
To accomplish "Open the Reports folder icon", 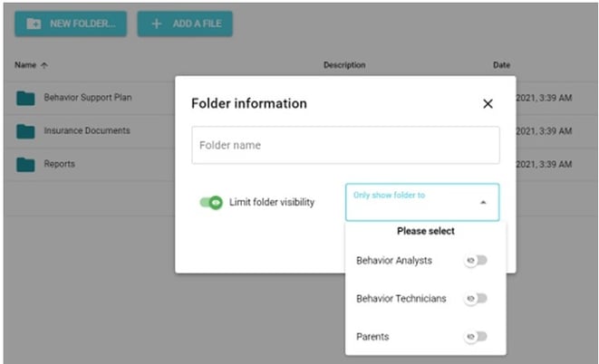I will pyautogui.click(x=25, y=165).
